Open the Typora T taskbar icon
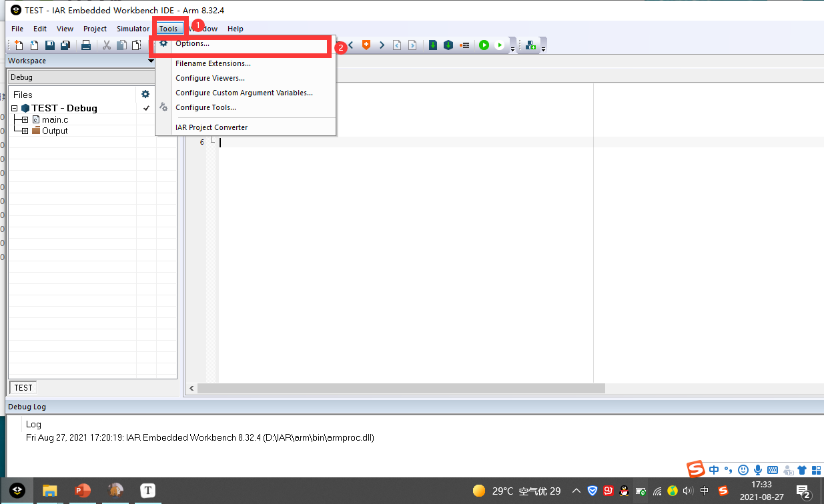Screen dimensions: 824x504 point(148,491)
